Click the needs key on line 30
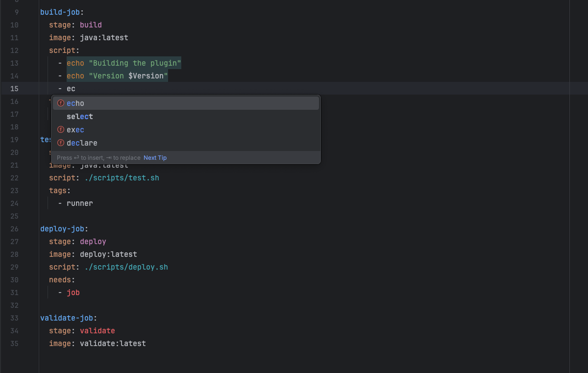 [60, 280]
